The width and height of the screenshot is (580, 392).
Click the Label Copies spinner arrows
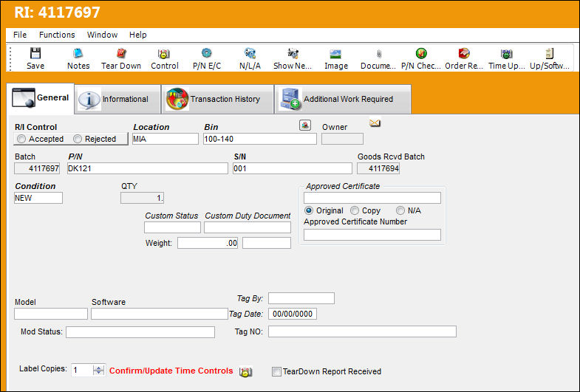99,370
